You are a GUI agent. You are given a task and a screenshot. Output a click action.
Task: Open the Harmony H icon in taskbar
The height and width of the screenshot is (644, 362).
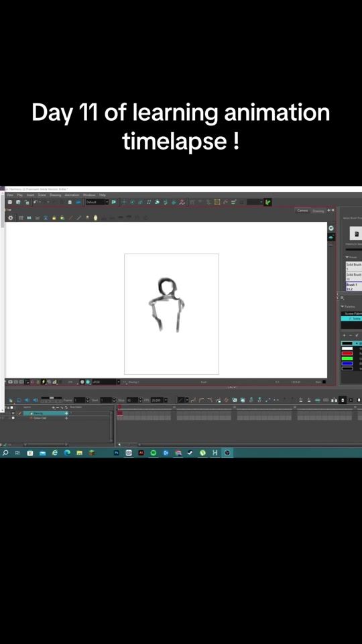215,453
